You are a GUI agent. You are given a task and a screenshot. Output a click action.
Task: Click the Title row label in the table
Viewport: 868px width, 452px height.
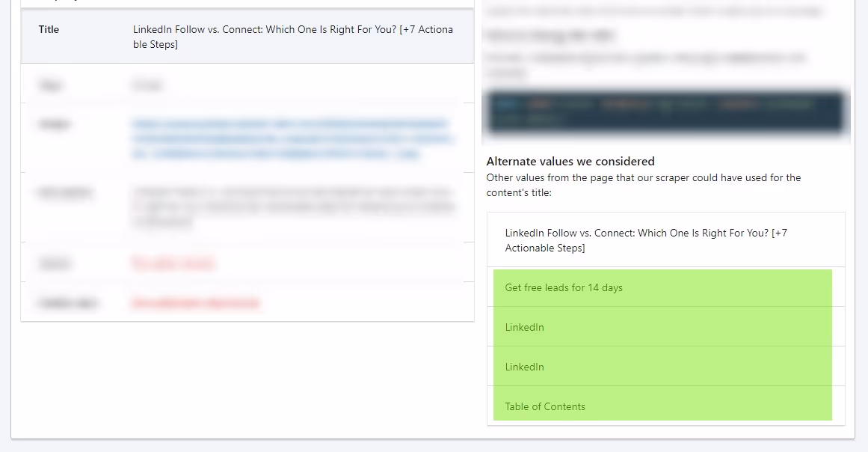click(x=49, y=29)
